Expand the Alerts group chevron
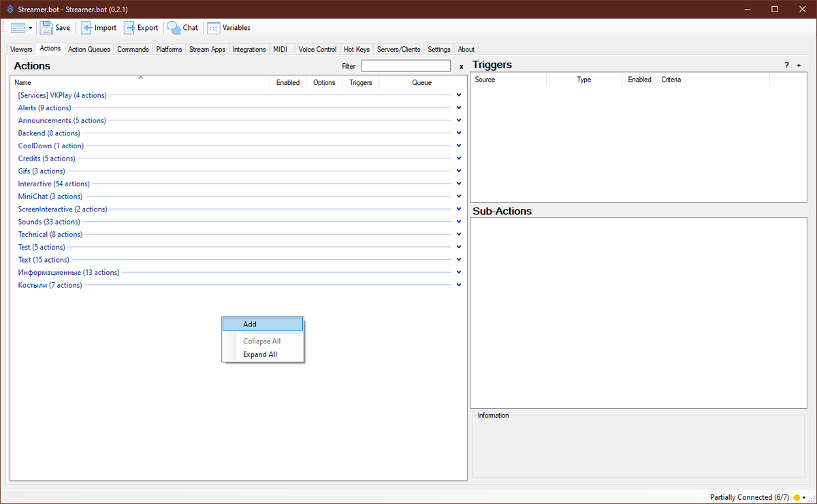 (459, 107)
